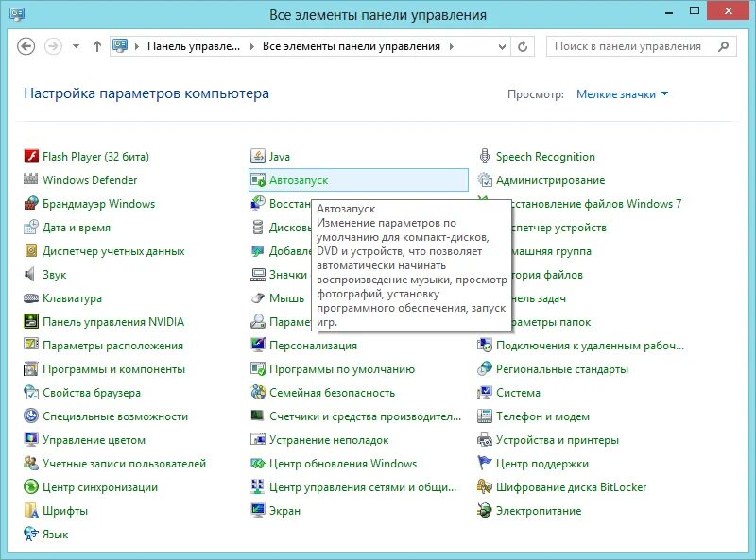Viewport: 756px width, 560px height.
Task: Click the Дата и время clock icon
Action: pyautogui.click(x=31, y=227)
